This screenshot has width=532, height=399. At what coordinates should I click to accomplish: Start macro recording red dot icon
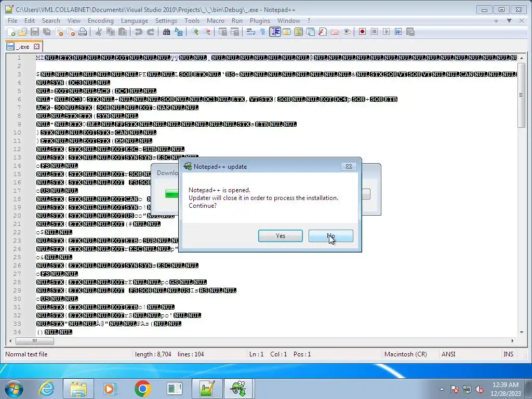pyautogui.click(x=362, y=32)
